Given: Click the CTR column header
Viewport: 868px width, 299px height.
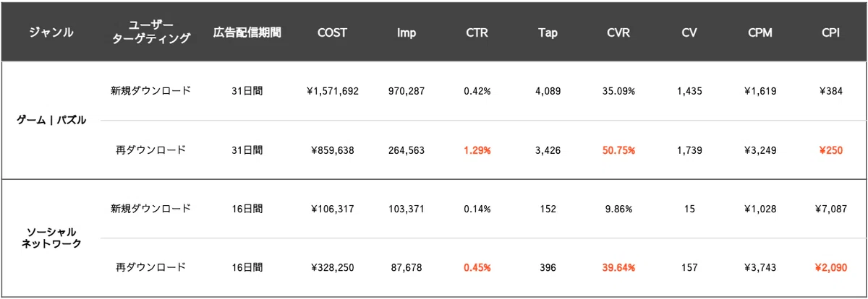Looking at the screenshot, I should coord(477,32).
